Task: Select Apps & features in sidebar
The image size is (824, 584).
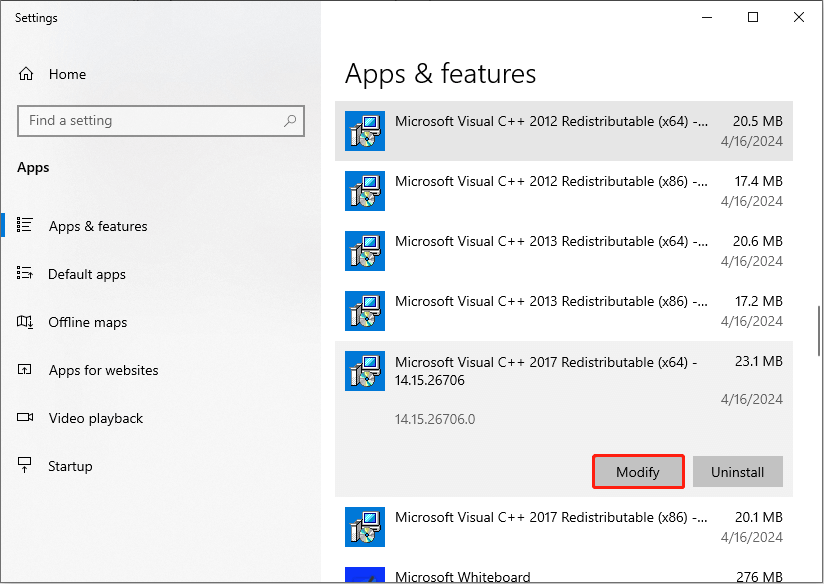Action: [x=161, y=226]
